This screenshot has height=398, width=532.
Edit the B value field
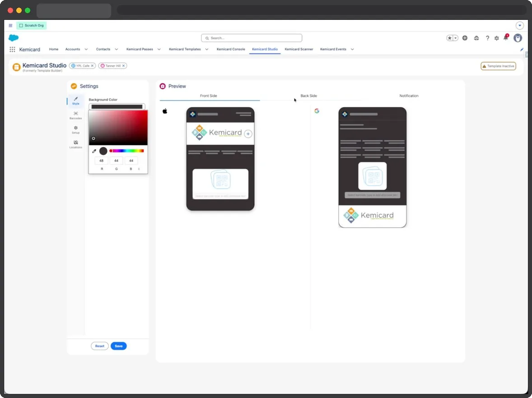[131, 161]
